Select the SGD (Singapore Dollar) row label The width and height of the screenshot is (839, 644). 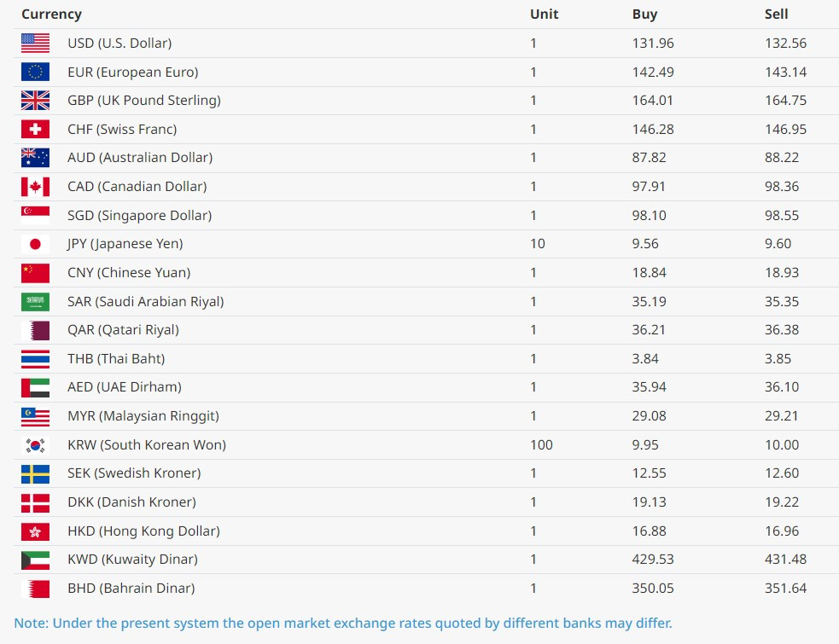click(x=140, y=215)
